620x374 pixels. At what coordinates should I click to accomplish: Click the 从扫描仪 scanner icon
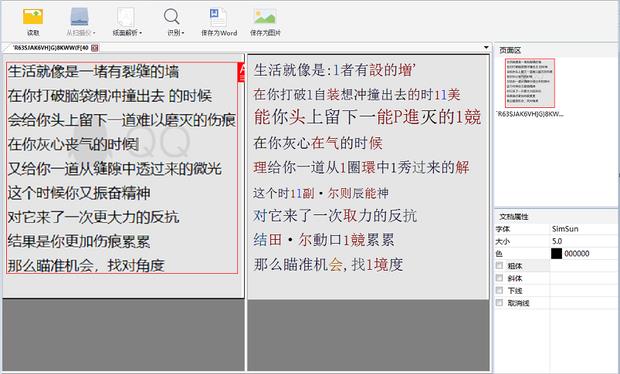click(x=79, y=17)
